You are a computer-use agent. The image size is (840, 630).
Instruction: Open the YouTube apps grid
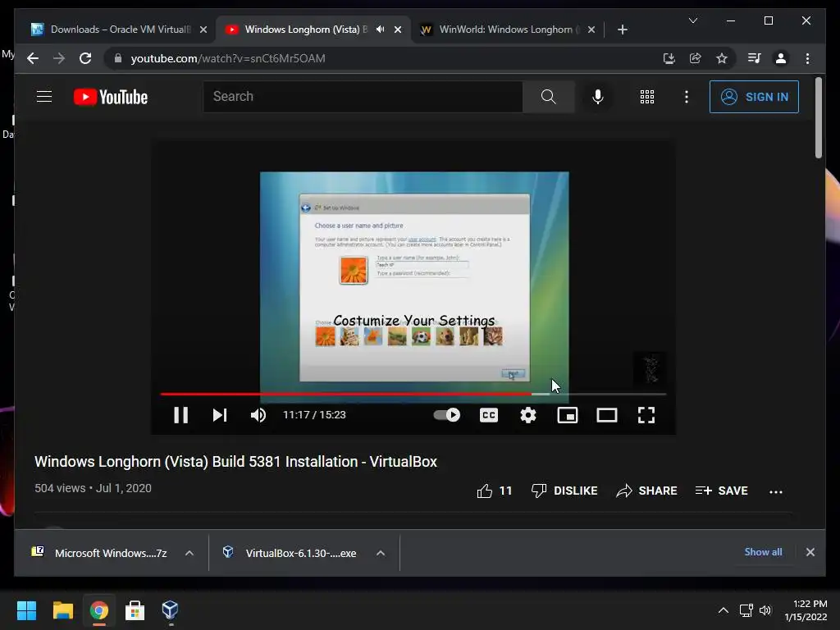click(x=647, y=97)
